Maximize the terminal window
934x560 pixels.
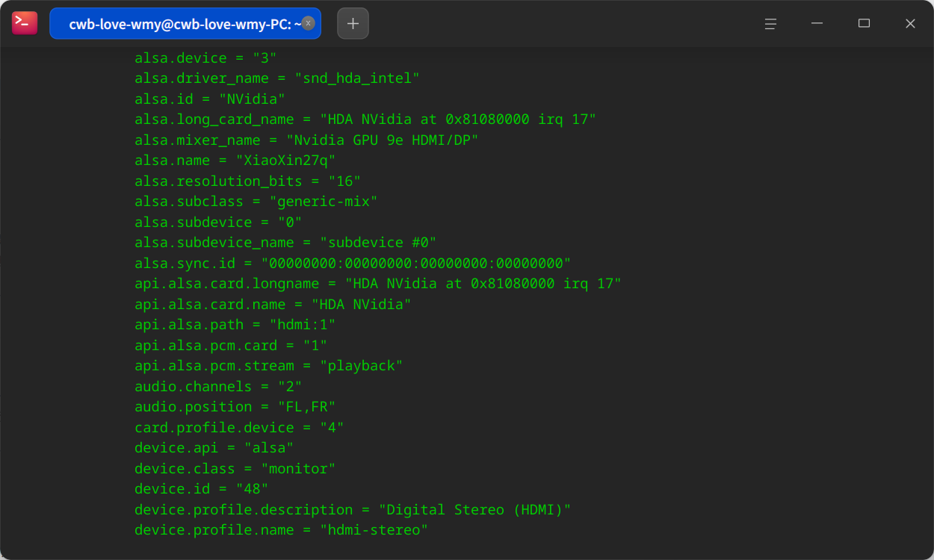click(x=864, y=23)
